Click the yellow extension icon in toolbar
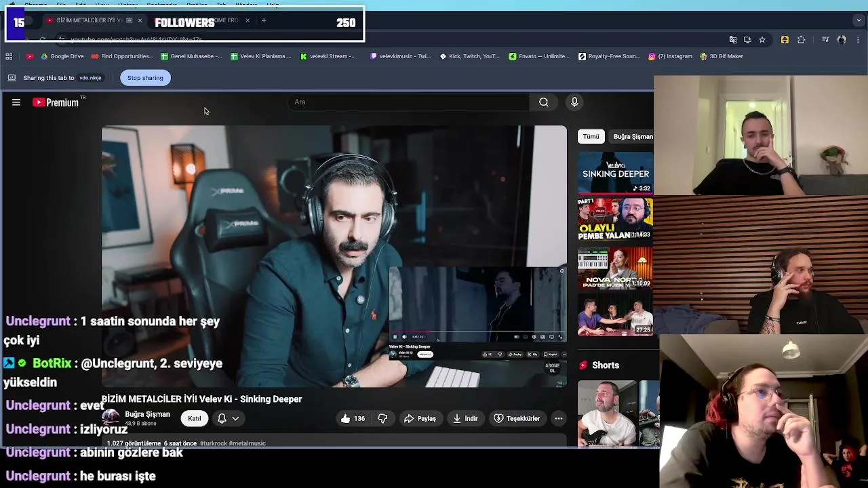 tap(785, 40)
